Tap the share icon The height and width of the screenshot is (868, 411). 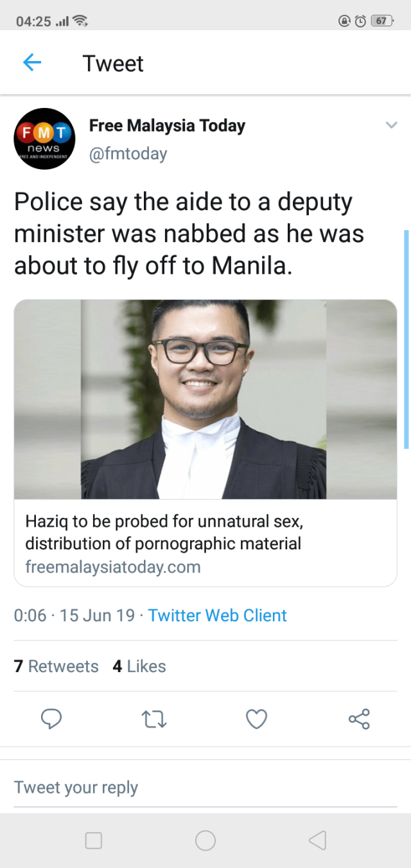359,718
